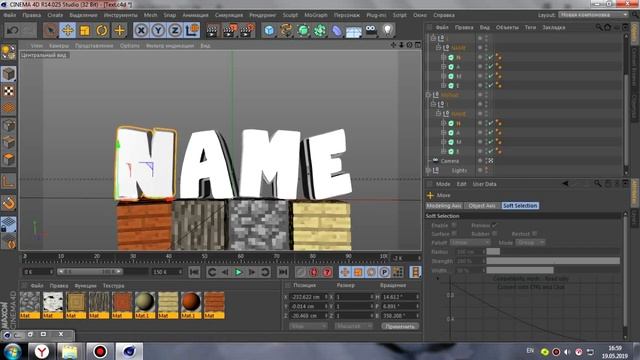Open the viewport Options menu
Viewport: 640px width, 360px height.
click(129, 46)
